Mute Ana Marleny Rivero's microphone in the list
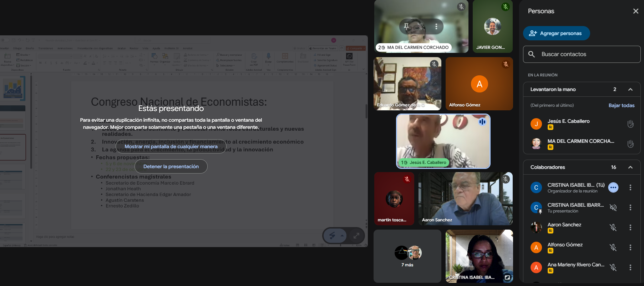 click(613, 267)
